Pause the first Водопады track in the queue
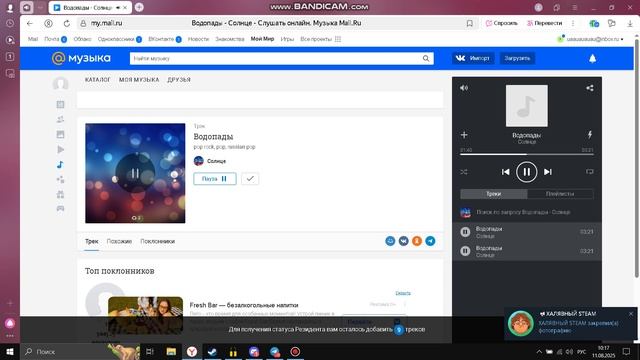Image resolution: width=640 pixels, height=360 pixels. point(465,232)
